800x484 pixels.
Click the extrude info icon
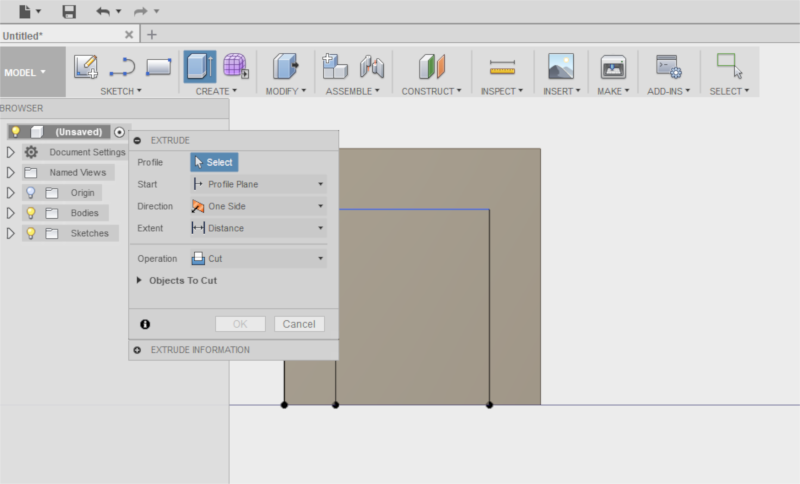click(145, 324)
